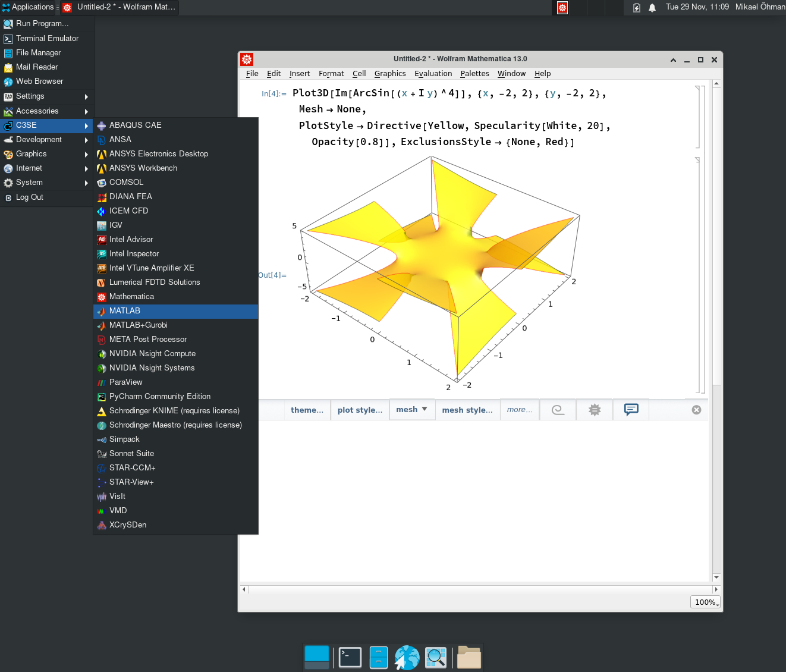Click the notification bell in top panel
The width and height of the screenshot is (786, 672).
[x=652, y=8]
